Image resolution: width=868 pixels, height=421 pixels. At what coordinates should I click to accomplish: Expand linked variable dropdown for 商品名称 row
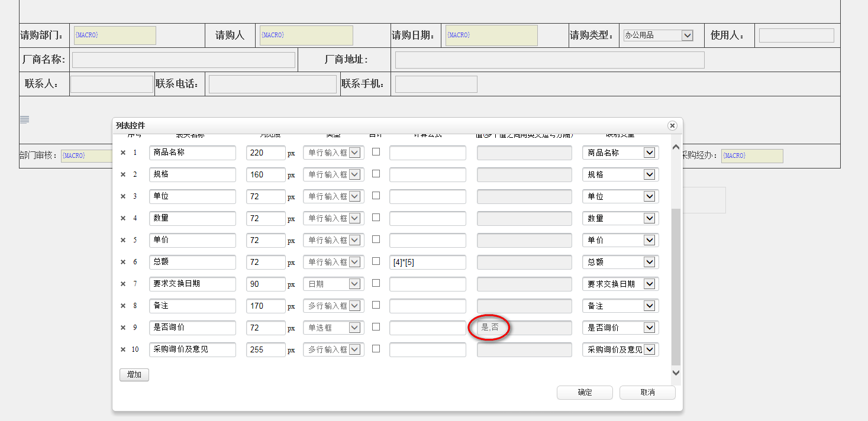pyautogui.click(x=649, y=153)
